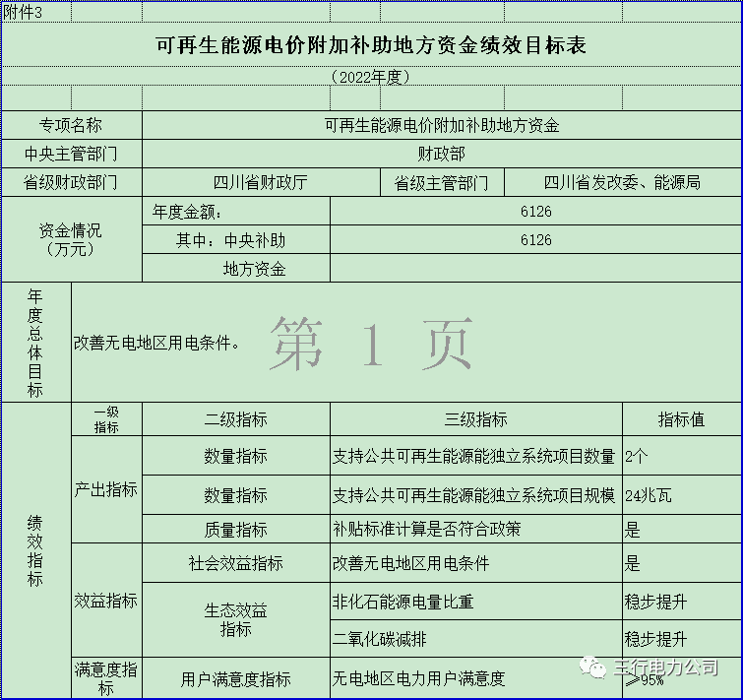The height and width of the screenshot is (700, 743).
Task: Select the 财政部 cell
Action: point(441,154)
